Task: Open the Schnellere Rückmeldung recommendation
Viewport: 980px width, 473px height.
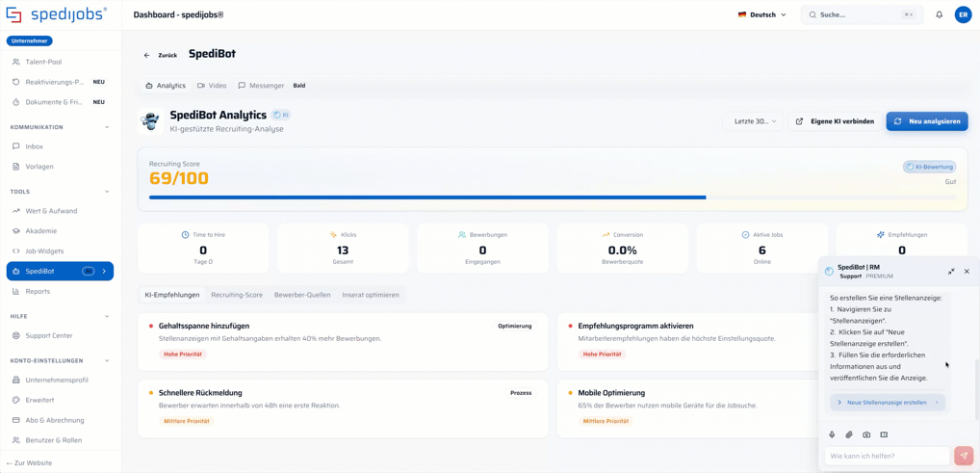Action: tap(343, 408)
